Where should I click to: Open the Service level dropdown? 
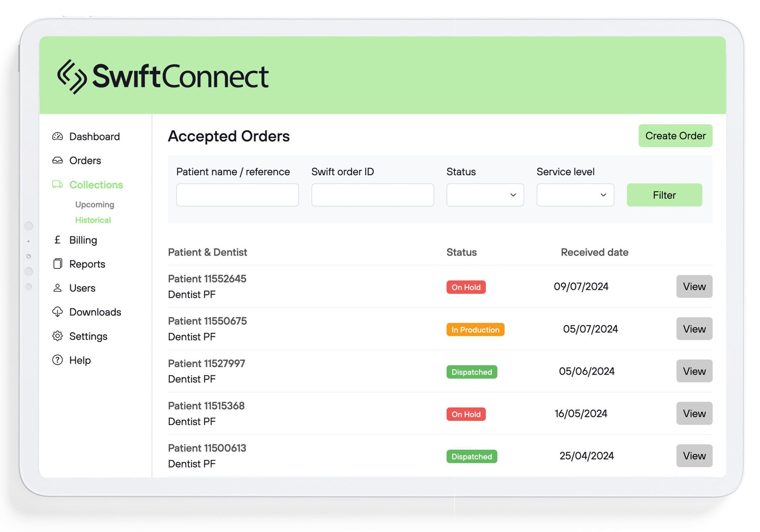coord(575,195)
